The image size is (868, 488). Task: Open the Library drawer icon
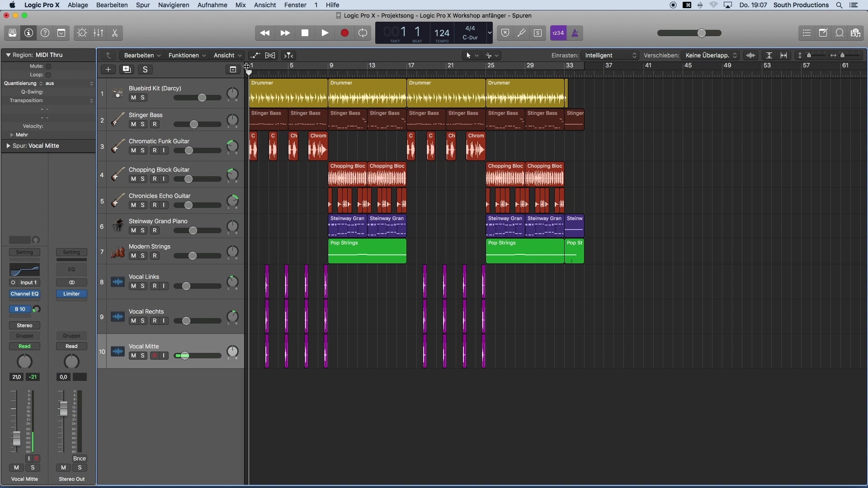click(x=12, y=33)
